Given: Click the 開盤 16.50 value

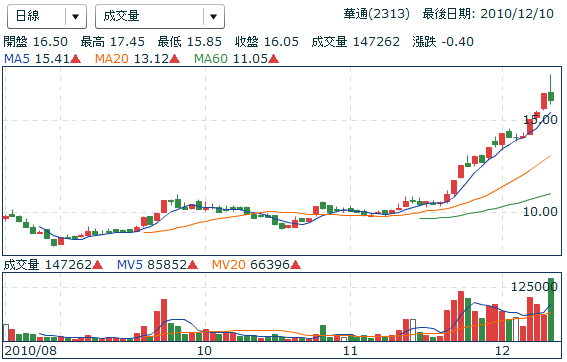Looking at the screenshot, I should [x=35, y=42].
